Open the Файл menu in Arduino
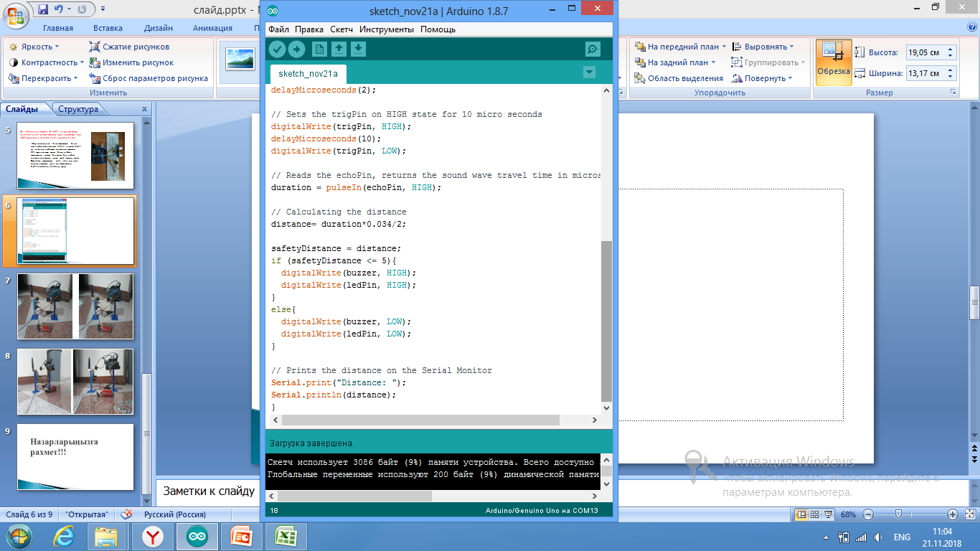Image resolution: width=980 pixels, height=551 pixels. coord(278,29)
